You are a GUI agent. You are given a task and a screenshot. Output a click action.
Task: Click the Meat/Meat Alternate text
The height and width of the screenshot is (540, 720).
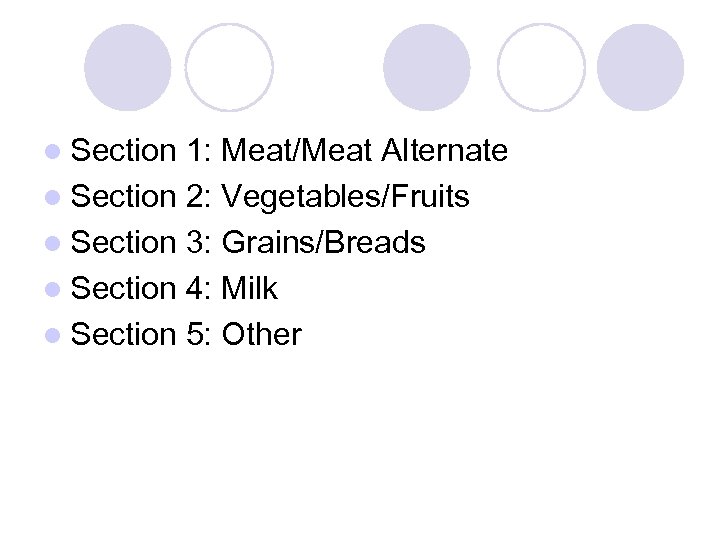tap(364, 151)
